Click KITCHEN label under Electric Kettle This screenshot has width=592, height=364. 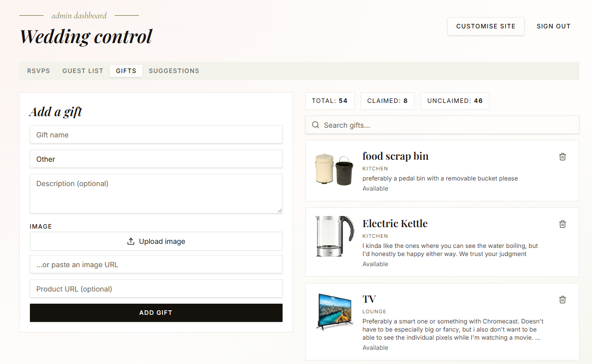point(375,236)
